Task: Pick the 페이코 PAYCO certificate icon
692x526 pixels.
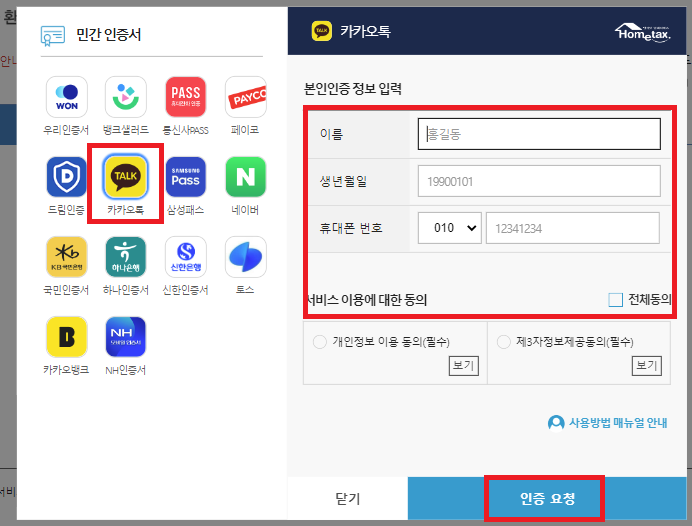Action: coord(245,97)
